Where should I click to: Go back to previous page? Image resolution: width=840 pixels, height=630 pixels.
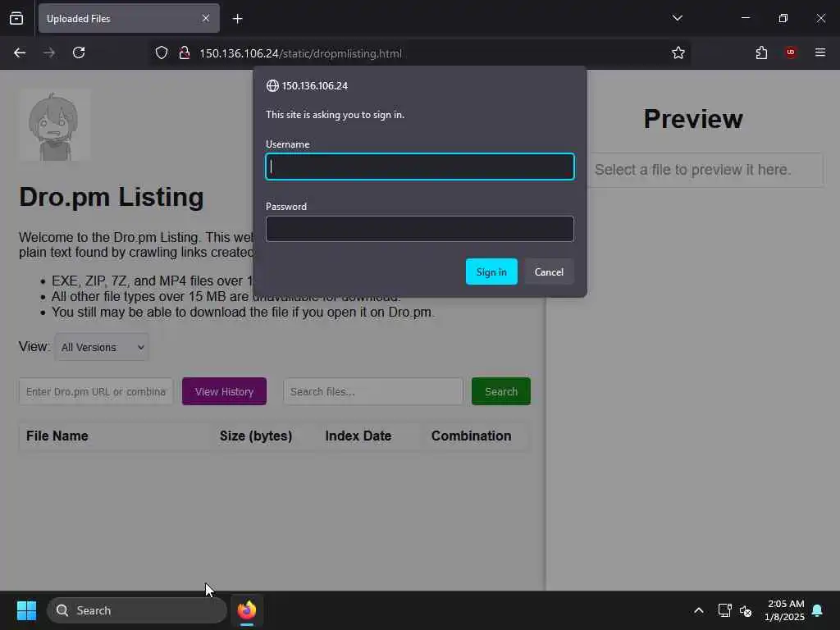[20, 52]
